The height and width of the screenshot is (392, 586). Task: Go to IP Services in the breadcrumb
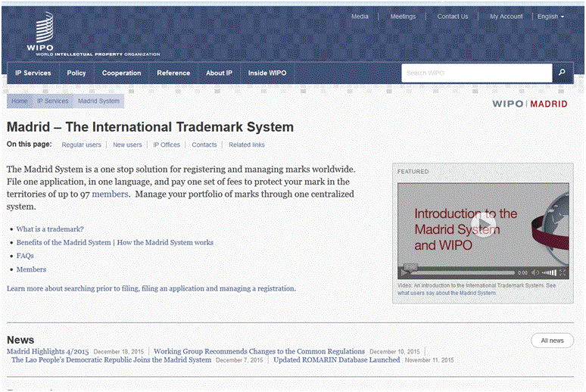click(x=53, y=101)
